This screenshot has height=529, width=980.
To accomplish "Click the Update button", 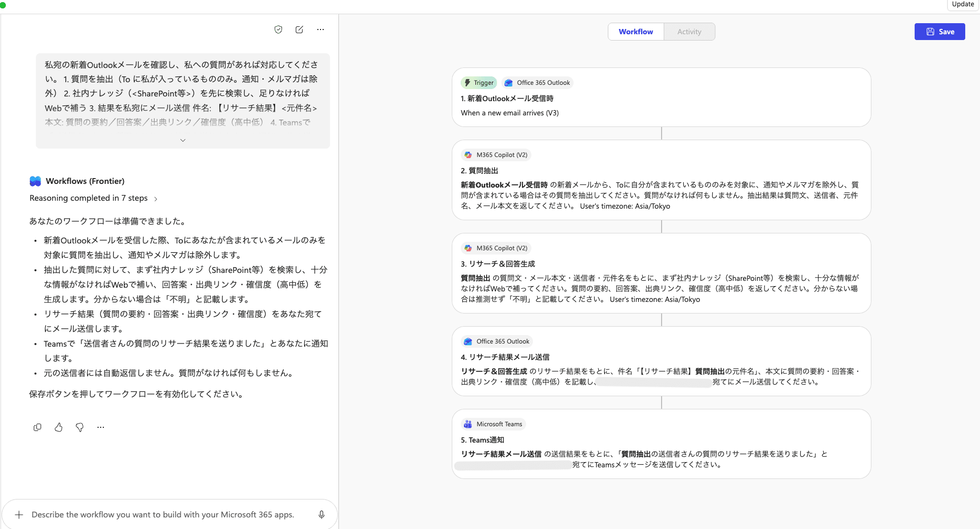I will tap(963, 4).
